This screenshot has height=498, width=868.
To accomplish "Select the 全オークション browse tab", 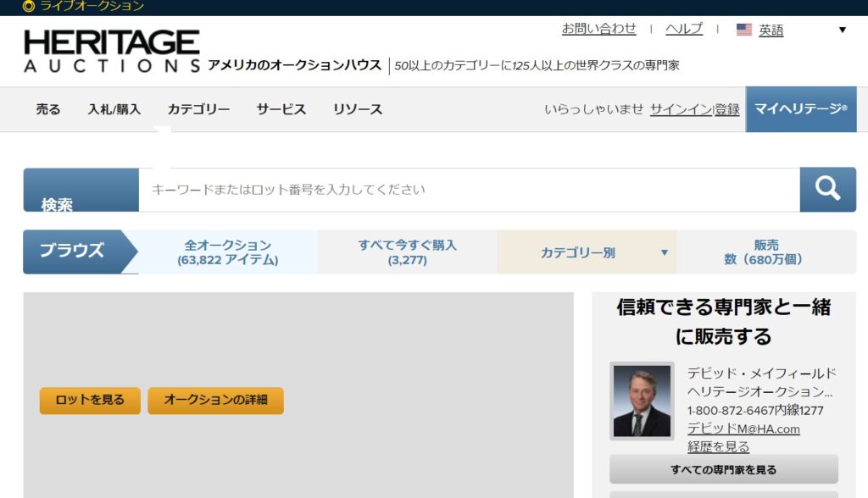I will [227, 252].
